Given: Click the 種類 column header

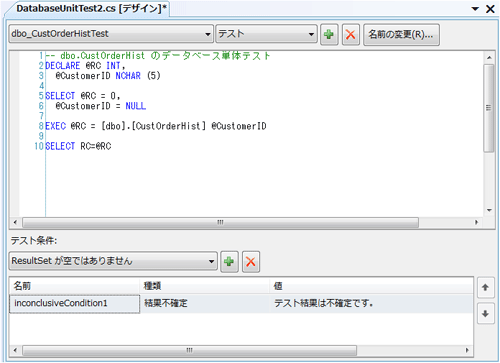Looking at the screenshot, I should [x=204, y=286].
